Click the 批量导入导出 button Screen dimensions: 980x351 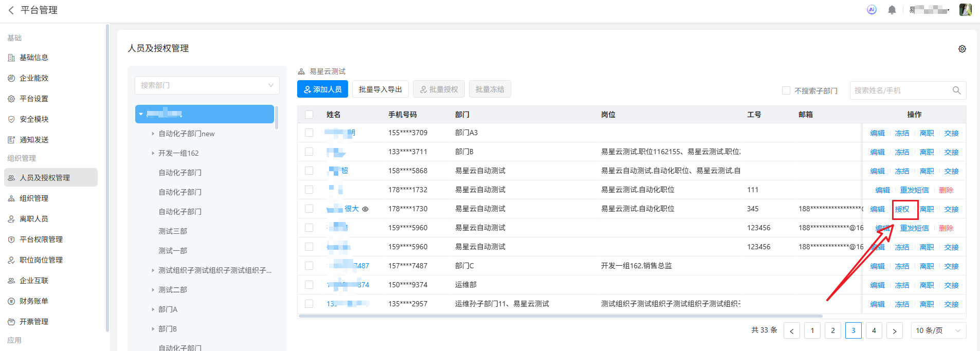tap(380, 89)
